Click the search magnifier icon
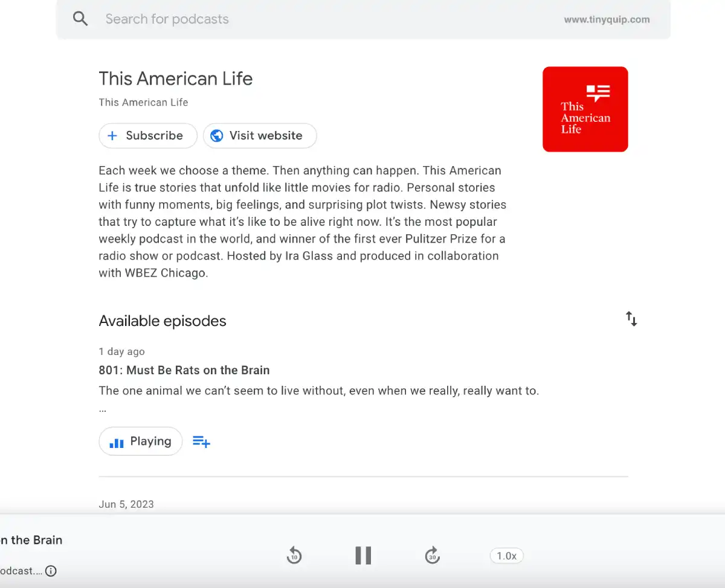Viewport: 725px width, 588px height. click(x=80, y=19)
